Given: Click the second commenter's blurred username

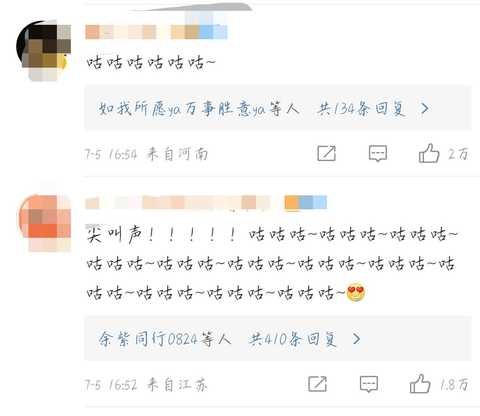Looking at the screenshot, I should click(178, 203).
